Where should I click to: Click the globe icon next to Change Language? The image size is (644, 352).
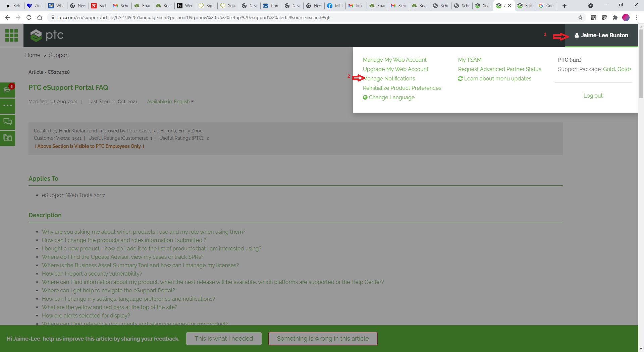tap(365, 97)
